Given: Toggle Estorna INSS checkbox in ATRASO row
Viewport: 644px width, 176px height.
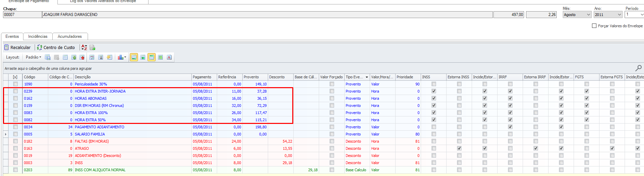Looking at the screenshot, I should coord(459,148).
